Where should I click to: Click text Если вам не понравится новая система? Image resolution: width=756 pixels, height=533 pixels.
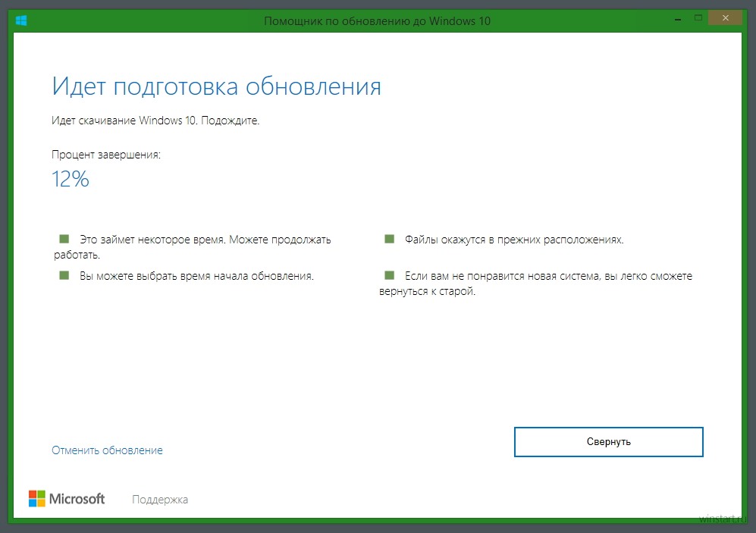[503, 276]
